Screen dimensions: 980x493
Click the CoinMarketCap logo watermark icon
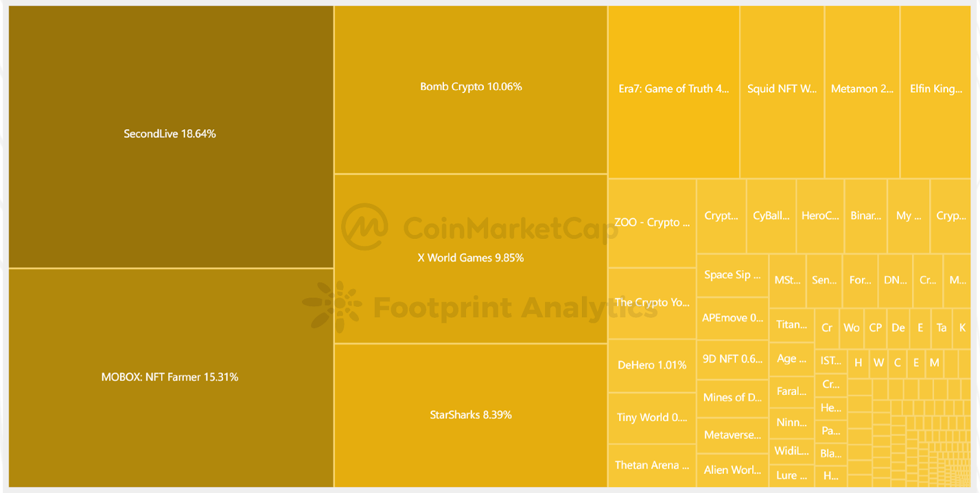pos(364,227)
